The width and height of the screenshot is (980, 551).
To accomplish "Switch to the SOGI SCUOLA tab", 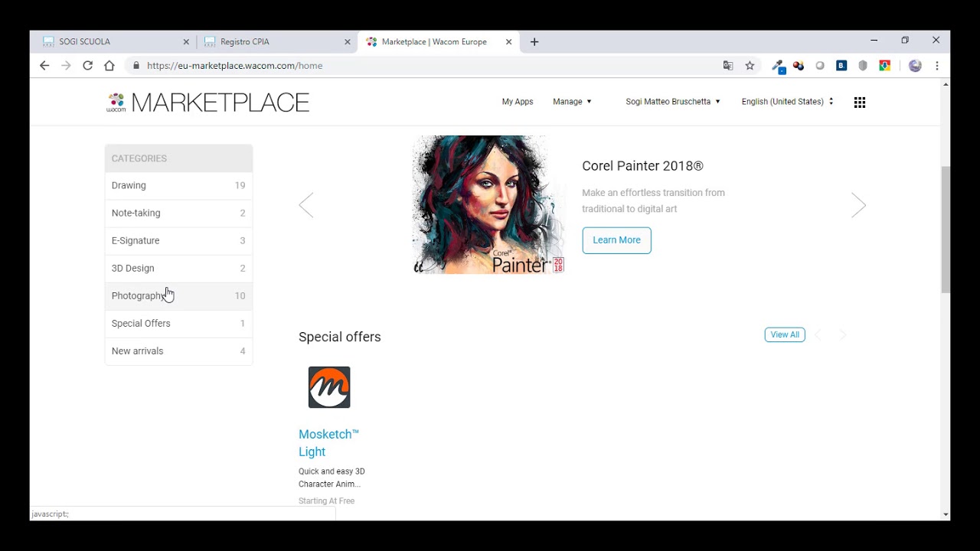I will 113,42.
